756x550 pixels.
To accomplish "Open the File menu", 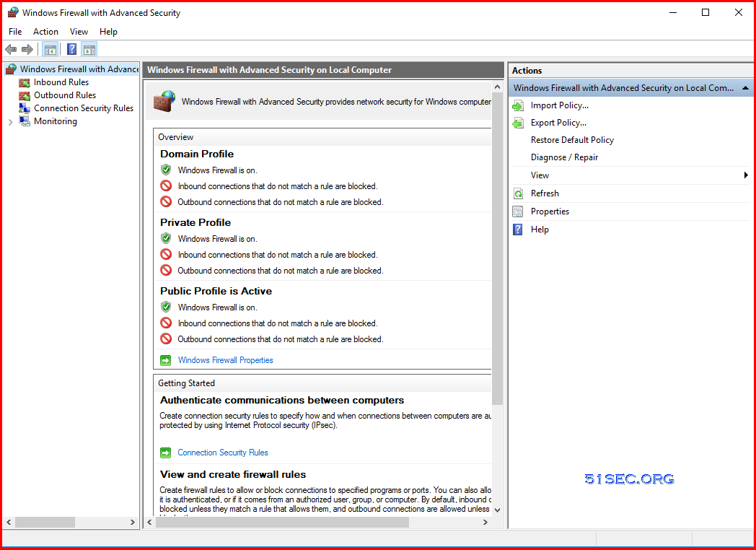I will (15, 31).
